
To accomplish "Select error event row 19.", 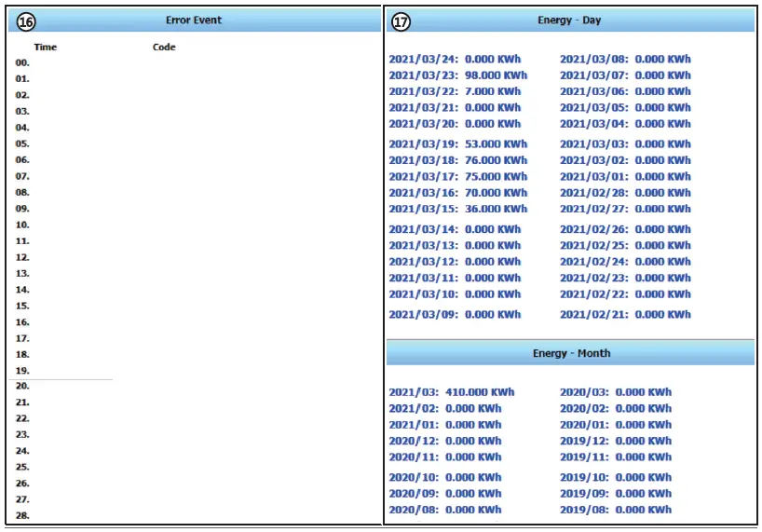I will click(22, 371).
